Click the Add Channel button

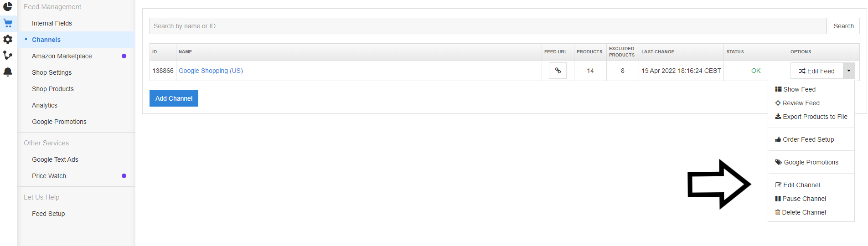(x=174, y=98)
